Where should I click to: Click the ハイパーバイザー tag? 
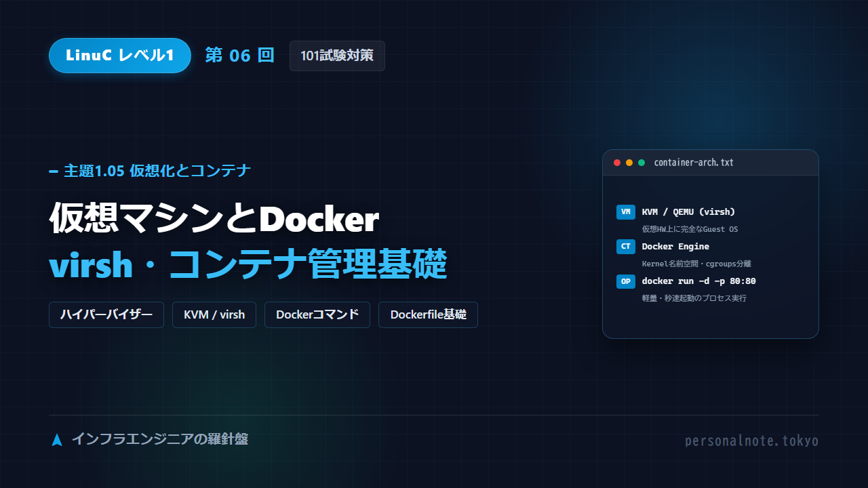(106, 314)
